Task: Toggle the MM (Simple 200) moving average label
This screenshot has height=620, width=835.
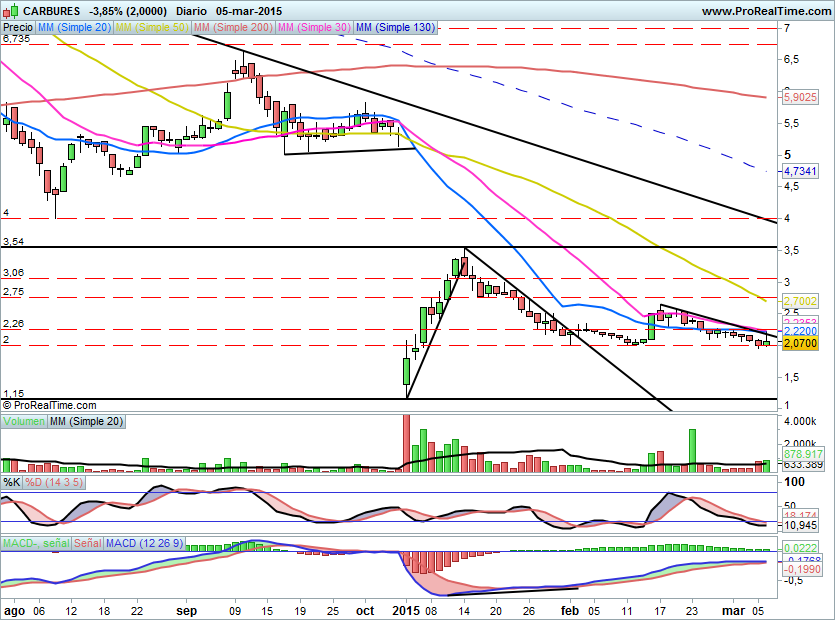Action: pos(231,28)
